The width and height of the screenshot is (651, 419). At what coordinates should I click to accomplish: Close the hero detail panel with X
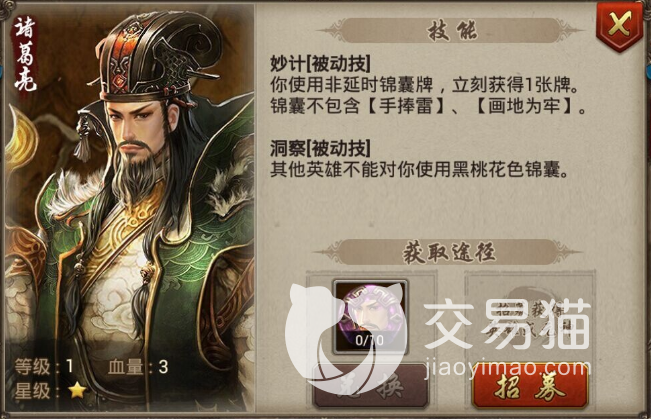(x=619, y=26)
